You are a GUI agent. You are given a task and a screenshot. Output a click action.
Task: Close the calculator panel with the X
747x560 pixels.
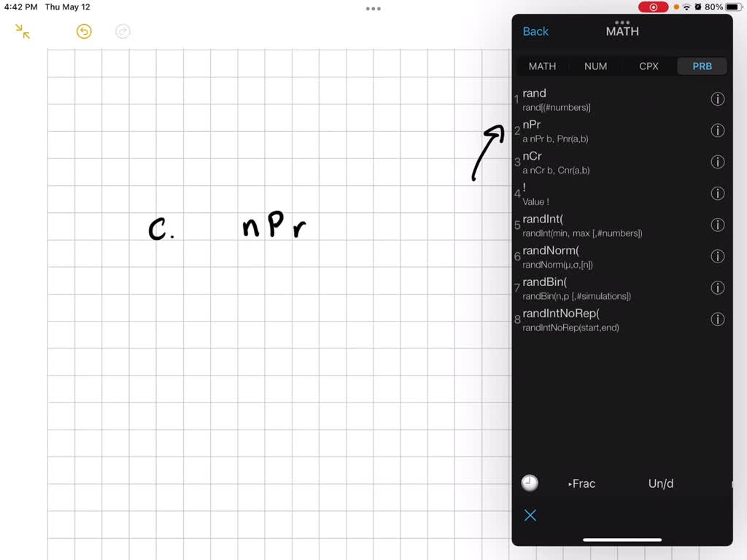tap(530, 515)
